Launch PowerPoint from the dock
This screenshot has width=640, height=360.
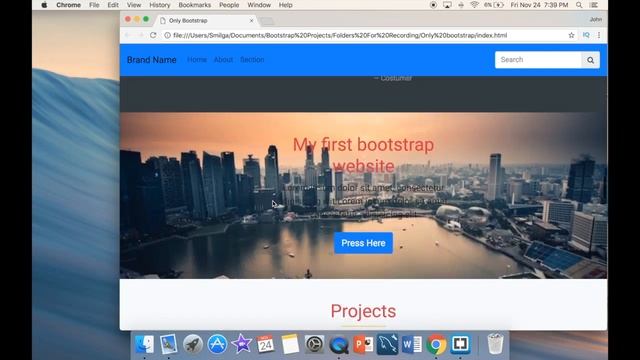(x=363, y=344)
